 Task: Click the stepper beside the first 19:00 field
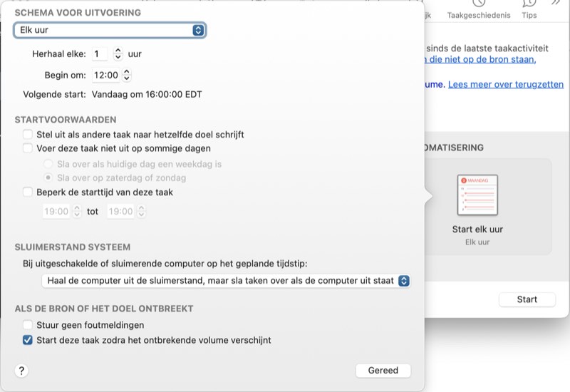[x=77, y=211]
